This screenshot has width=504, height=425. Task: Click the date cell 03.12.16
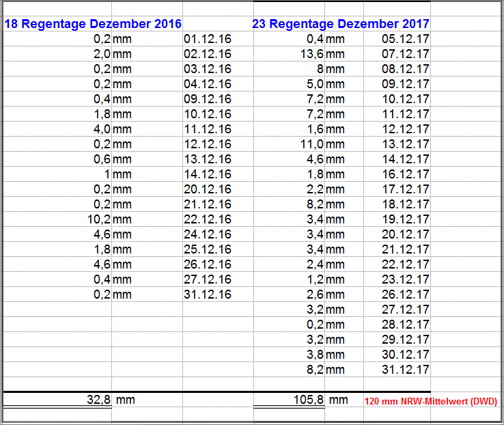point(208,69)
